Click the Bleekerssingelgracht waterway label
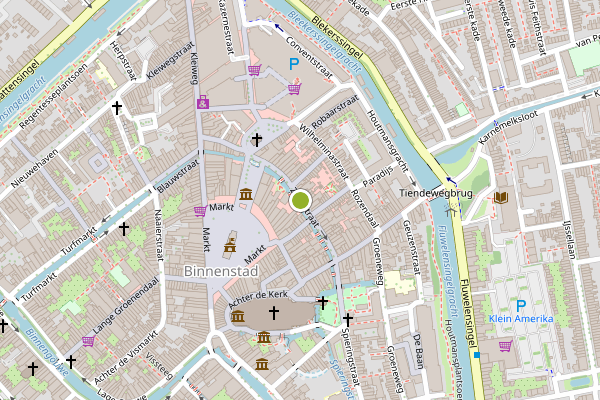Image resolution: width=600 pixels, height=400 pixels. pyautogui.click(x=324, y=42)
